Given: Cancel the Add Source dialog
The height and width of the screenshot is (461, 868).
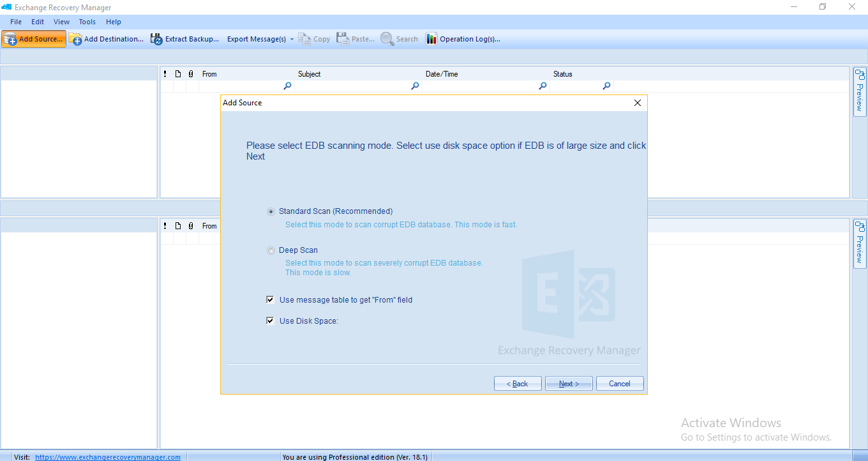Looking at the screenshot, I should 620,384.
